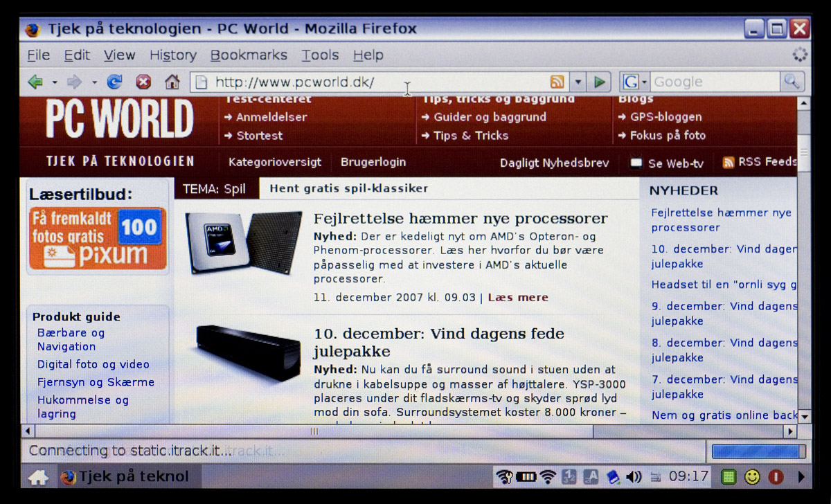Image resolution: width=831 pixels, height=504 pixels.
Task: Click the 'Læs mere' link under the AMD article
Action: click(x=518, y=298)
